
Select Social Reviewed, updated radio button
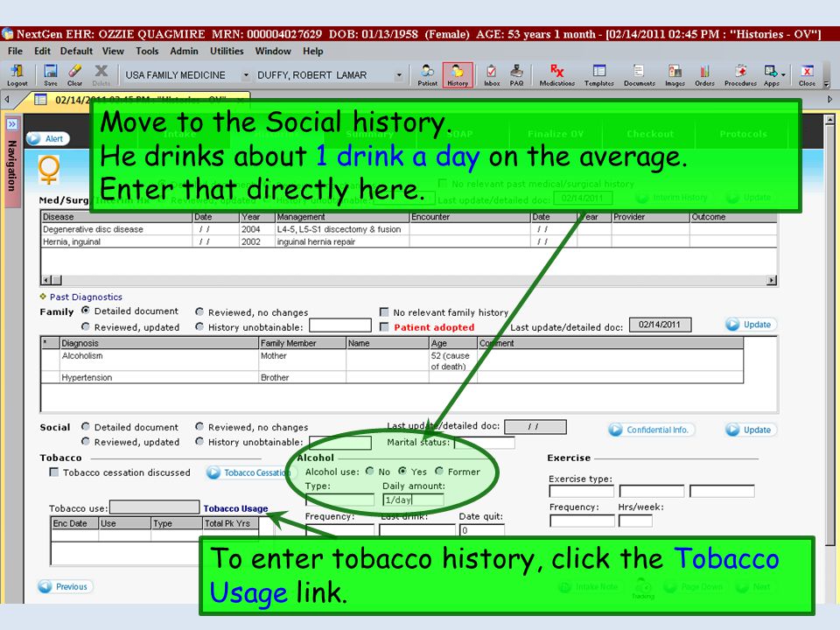(86, 441)
